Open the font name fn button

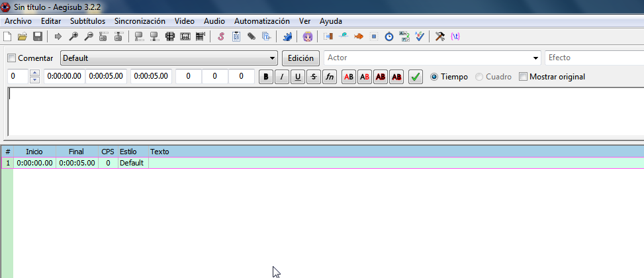point(330,77)
